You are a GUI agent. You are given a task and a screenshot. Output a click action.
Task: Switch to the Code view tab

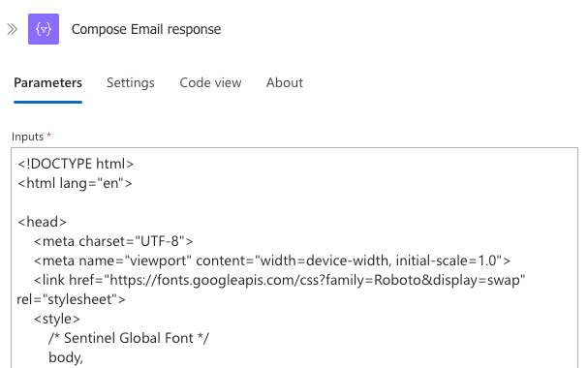pos(210,83)
